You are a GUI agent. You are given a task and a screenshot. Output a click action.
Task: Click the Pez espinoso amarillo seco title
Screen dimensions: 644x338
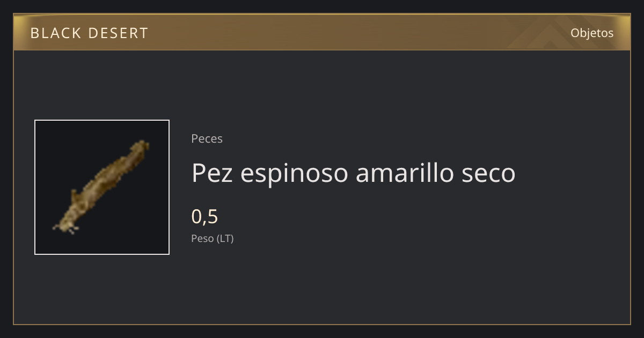coord(353,173)
